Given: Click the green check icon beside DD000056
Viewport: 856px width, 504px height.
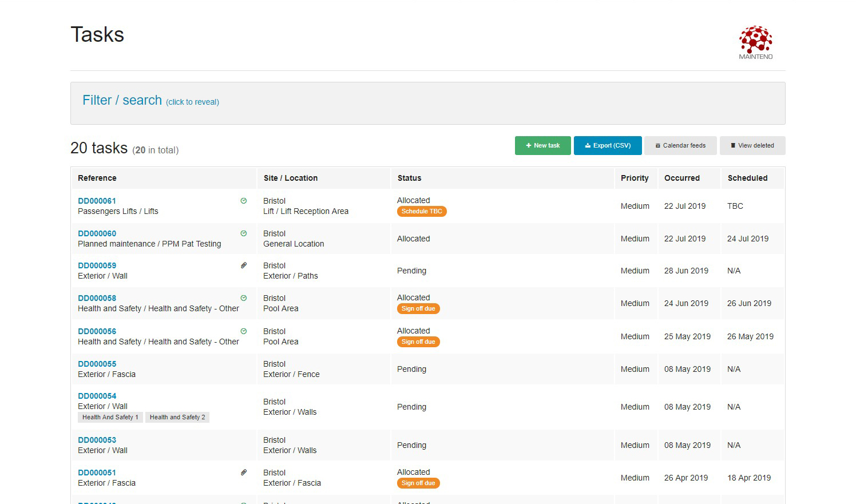Looking at the screenshot, I should 244,331.
